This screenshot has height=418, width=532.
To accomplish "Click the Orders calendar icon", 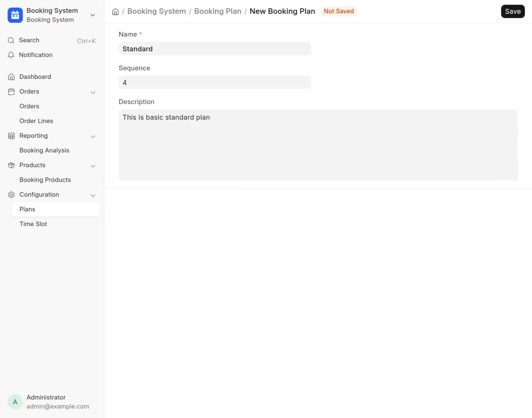I will pos(12,91).
